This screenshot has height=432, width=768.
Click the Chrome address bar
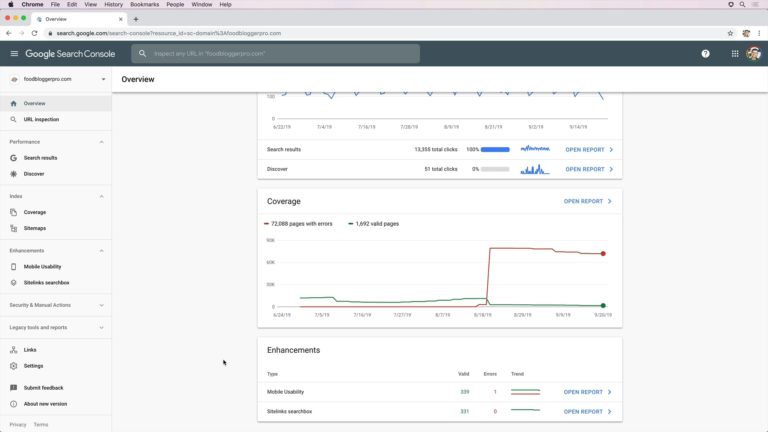click(386, 33)
